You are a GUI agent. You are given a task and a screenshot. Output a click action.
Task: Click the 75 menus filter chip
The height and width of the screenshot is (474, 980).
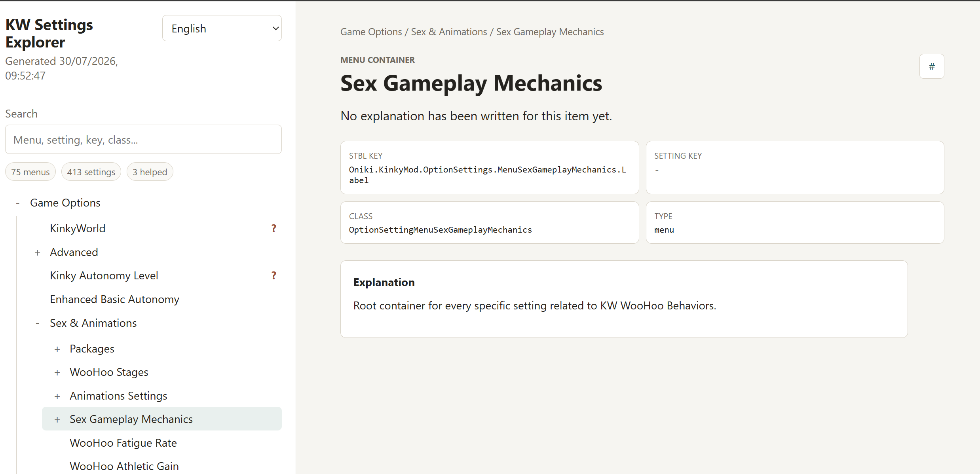(30, 172)
